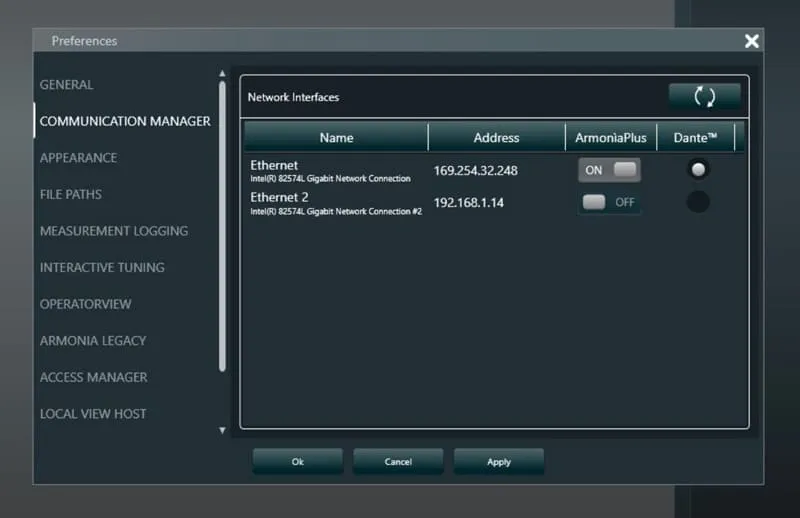The height and width of the screenshot is (518, 800).
Task: Refresh the network interfaces list
Action: pos(705,96)
